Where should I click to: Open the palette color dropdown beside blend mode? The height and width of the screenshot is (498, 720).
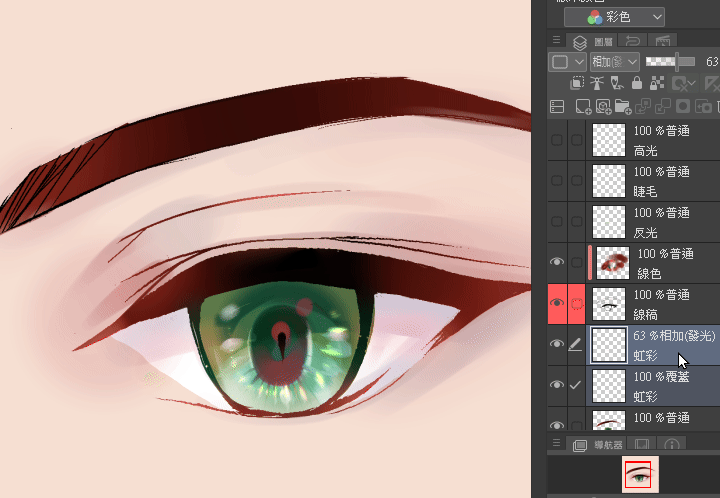coord(568,62)
